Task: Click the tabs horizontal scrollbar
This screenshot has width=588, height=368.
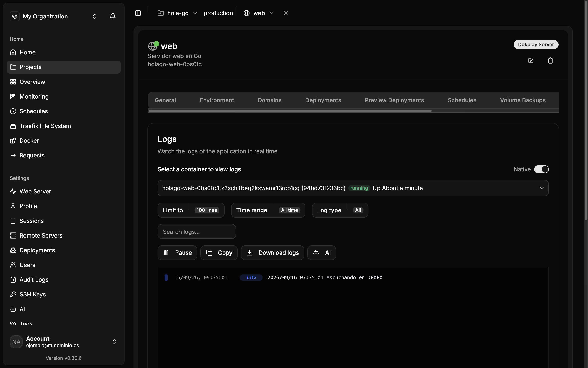Action: [290, 111]
